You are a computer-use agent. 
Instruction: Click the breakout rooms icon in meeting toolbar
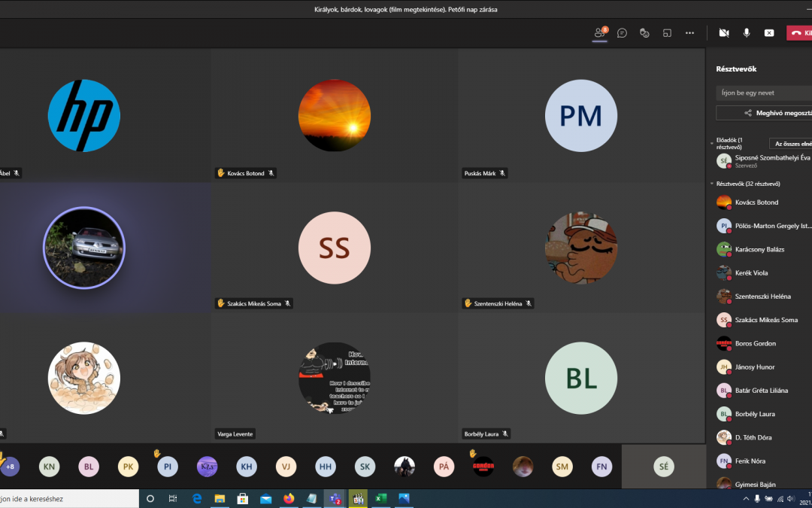click(667, 32)
